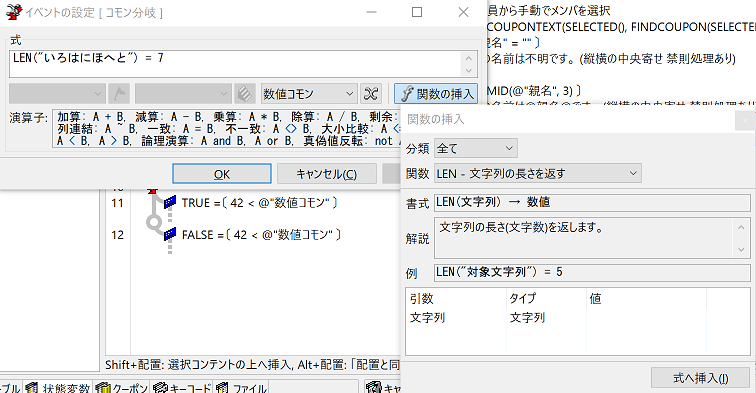
Task: Click the disabled step cards icon button
Action: click(244, 94)
